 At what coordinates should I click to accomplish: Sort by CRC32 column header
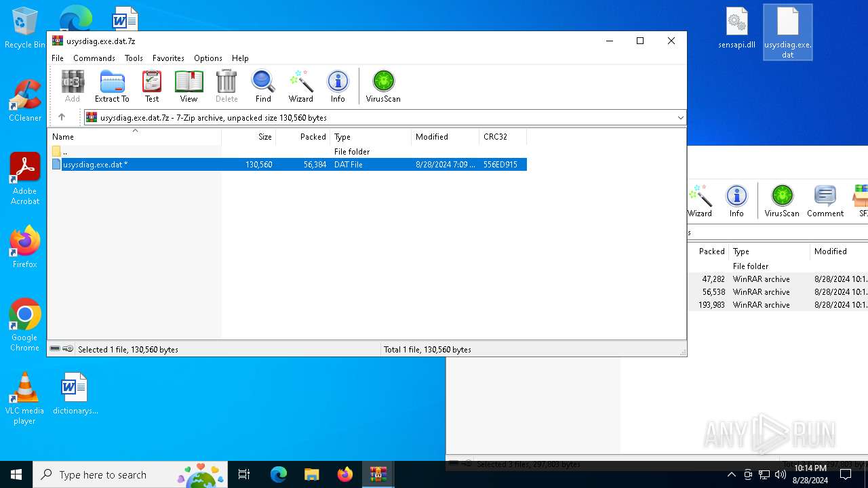[502, 137]
